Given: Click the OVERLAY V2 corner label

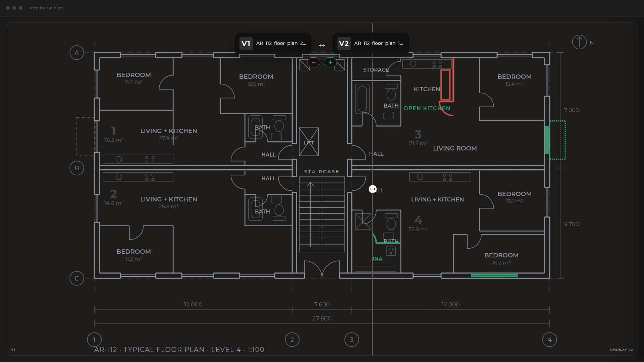Looking at the screenshot, I should [x=621, y=350].
